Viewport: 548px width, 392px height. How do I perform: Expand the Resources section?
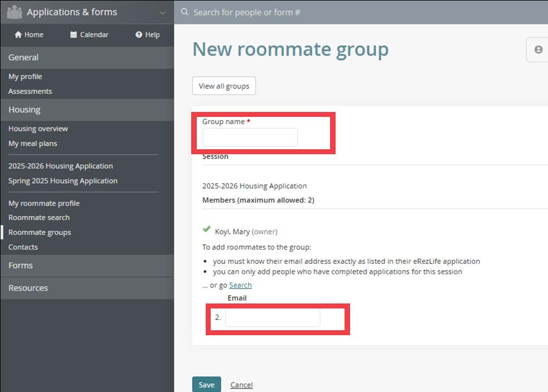(87, 288)
